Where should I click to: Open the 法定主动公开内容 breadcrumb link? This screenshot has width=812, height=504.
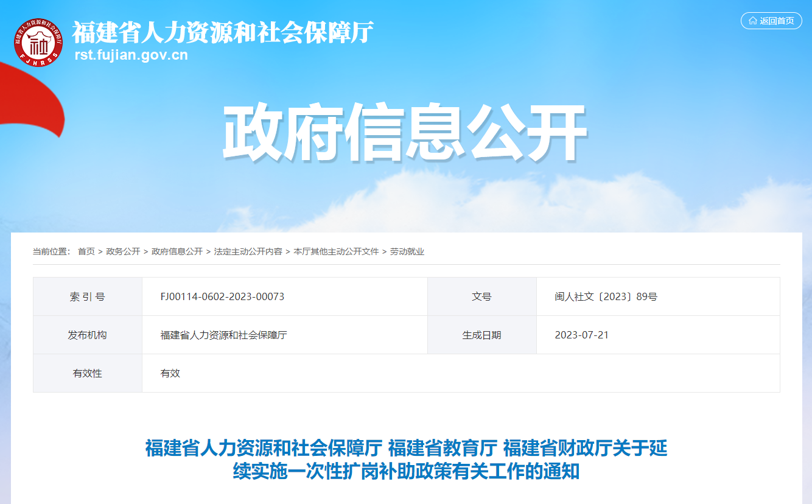pyautogui.click(x=248, y=251)
